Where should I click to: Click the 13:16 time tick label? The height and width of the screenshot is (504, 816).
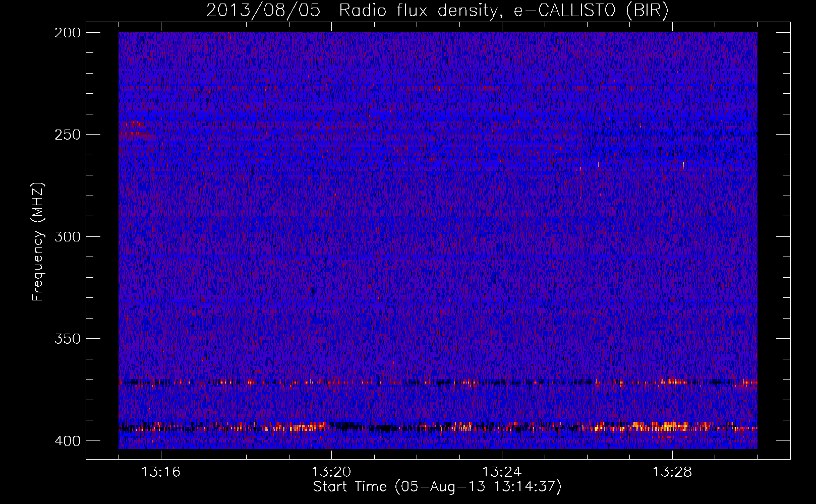(161, 472)
